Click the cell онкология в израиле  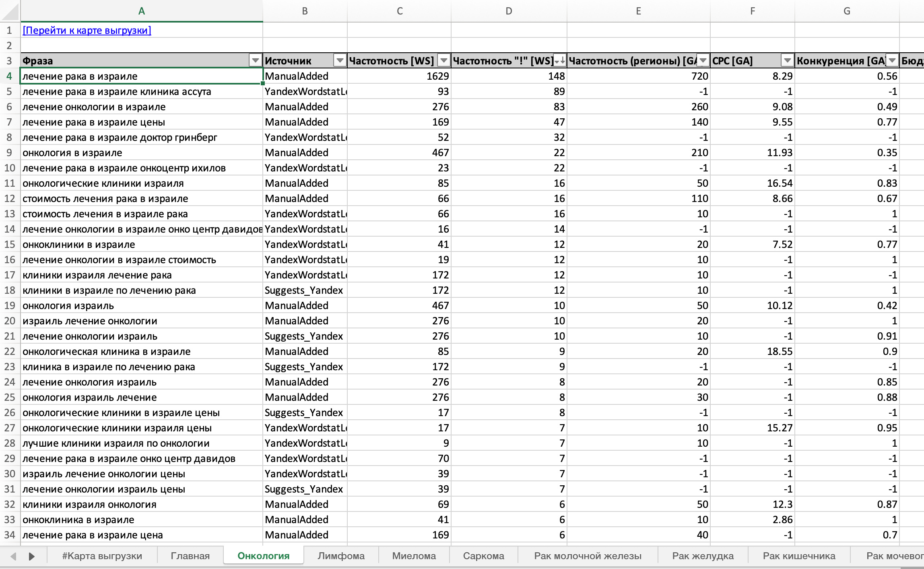pyautogui.click(x=72, y=153)
